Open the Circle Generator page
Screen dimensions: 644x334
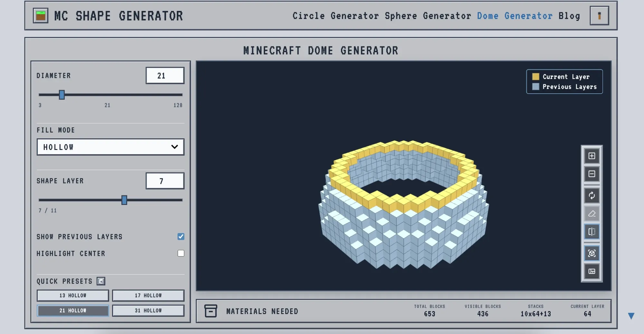click(336, 16)
